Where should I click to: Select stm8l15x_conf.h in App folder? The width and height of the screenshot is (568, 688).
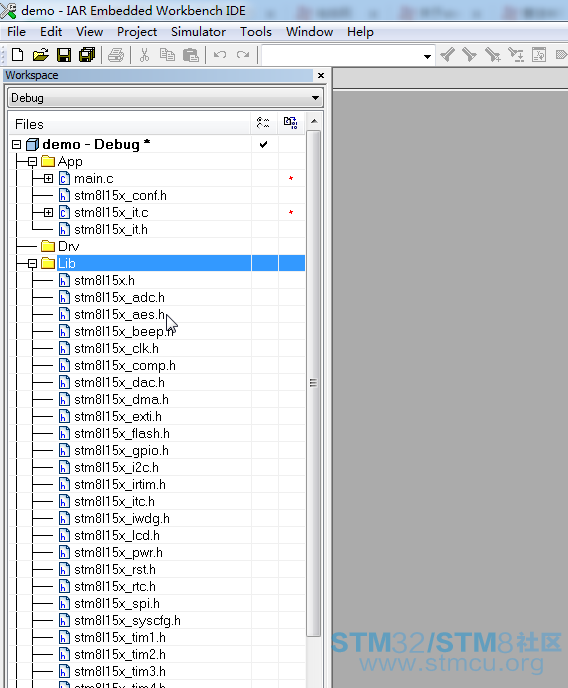pos(120,196)
